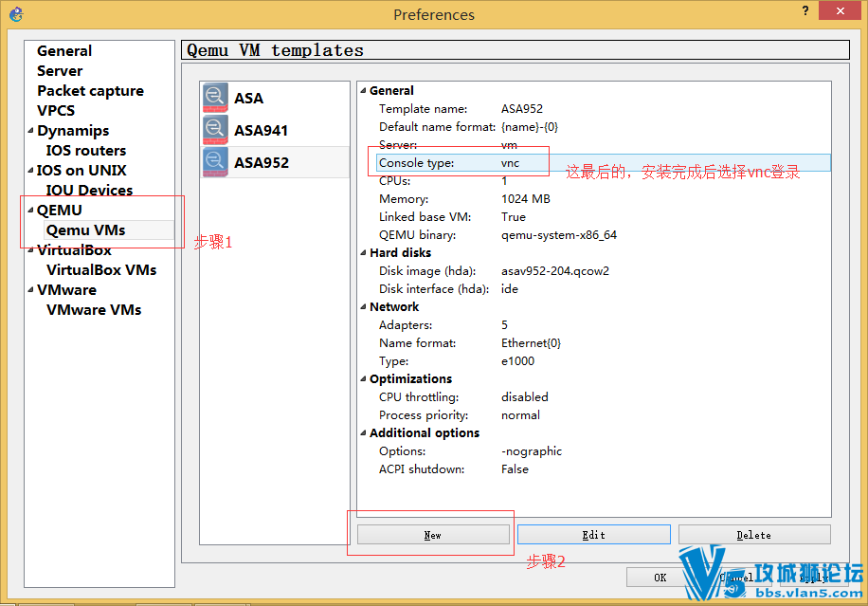Image resolution: width=868 pixels, height=606 pixels.
Task: Collapse the QEMU tree node arrow
Action: 30,211
